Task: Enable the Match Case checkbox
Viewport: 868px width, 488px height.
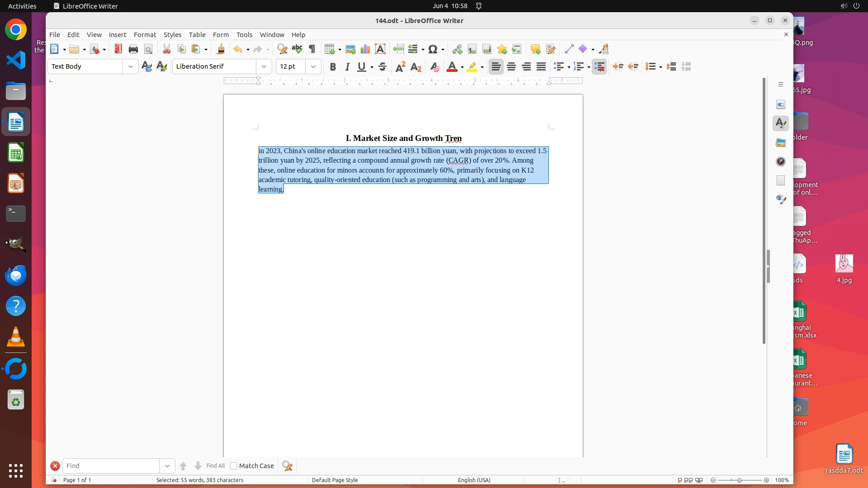Action: point(234,466)
